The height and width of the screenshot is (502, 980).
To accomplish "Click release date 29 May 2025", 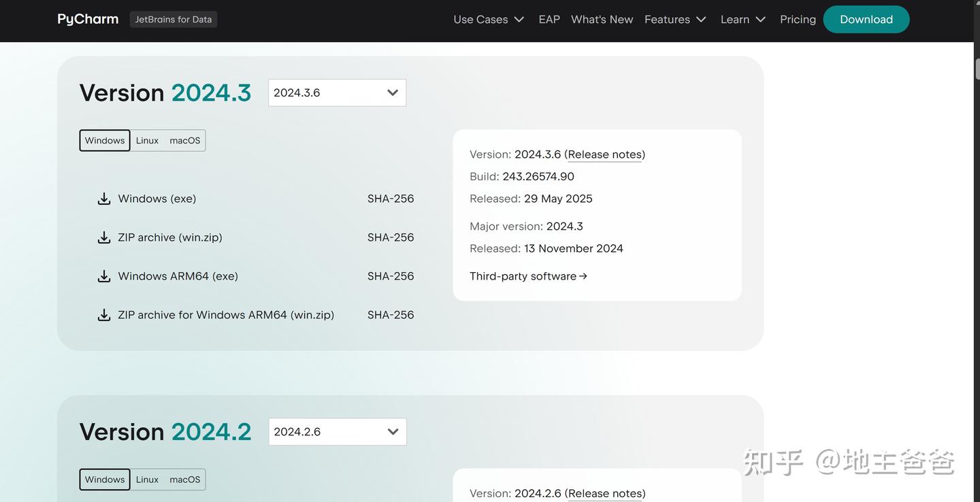I will click(558, 199).
